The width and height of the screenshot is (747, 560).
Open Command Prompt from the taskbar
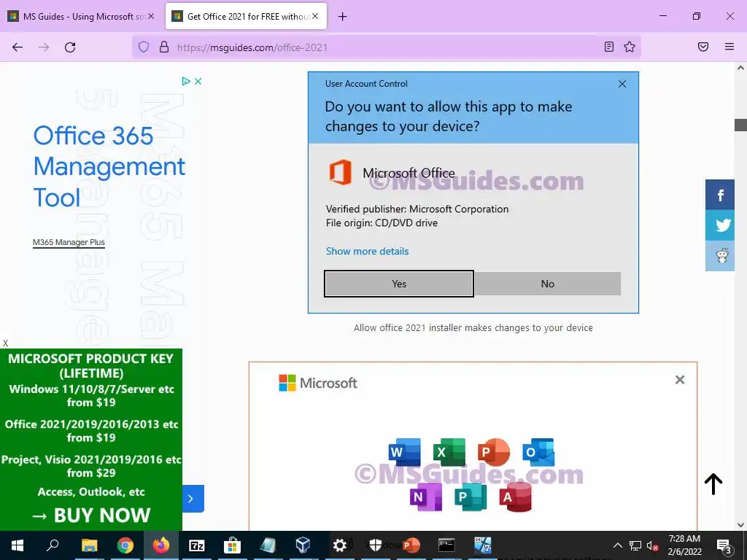click(446, 545)
